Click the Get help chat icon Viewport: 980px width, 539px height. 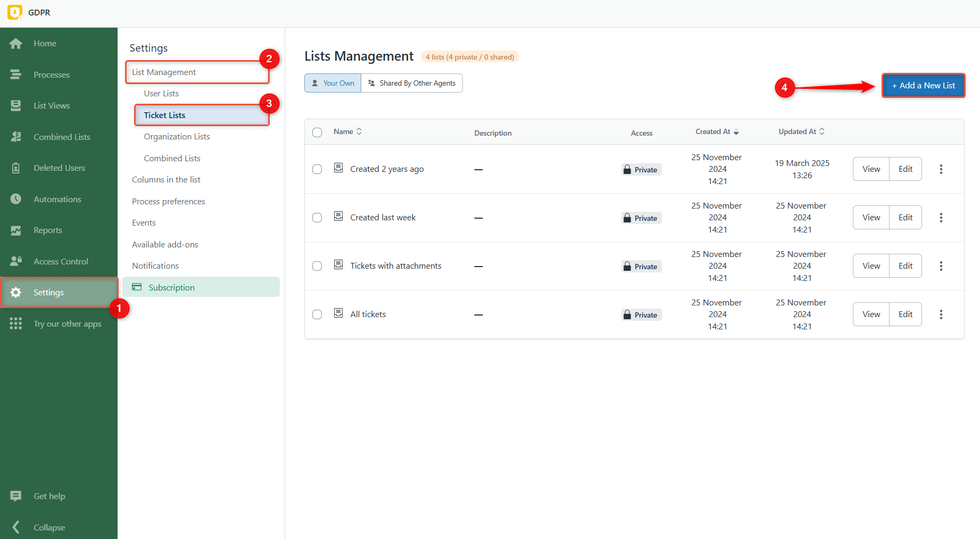16,496
